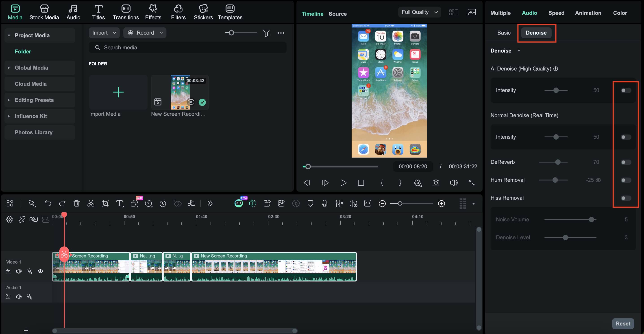Click the voiceover microphone icon

324,203
